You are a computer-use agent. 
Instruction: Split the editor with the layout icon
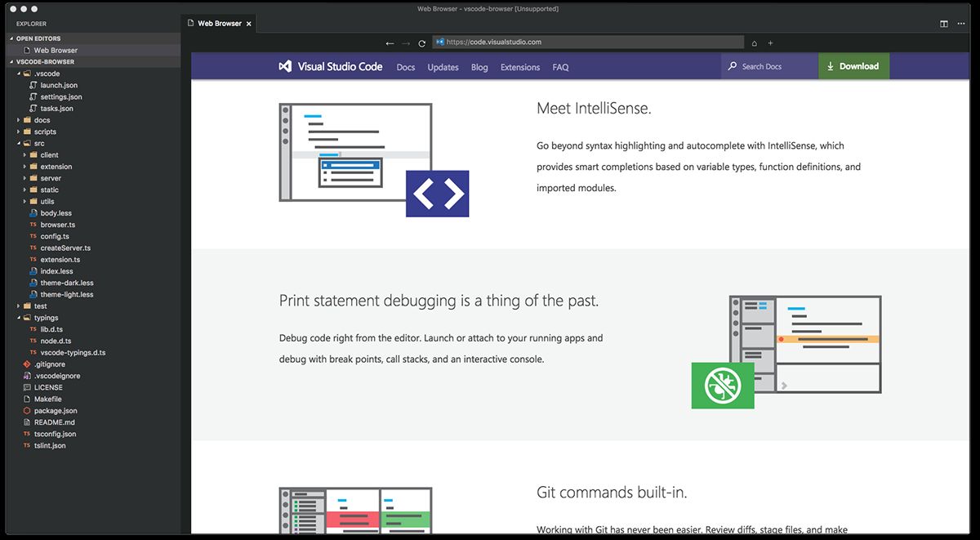[944, 24]
